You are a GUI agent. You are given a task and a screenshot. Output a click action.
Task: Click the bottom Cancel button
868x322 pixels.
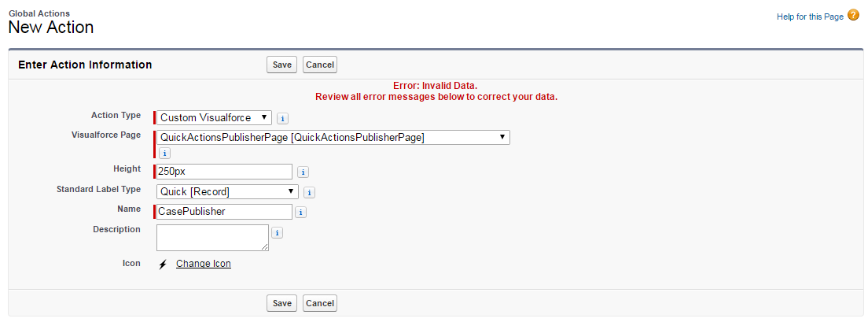coord(320,303)
